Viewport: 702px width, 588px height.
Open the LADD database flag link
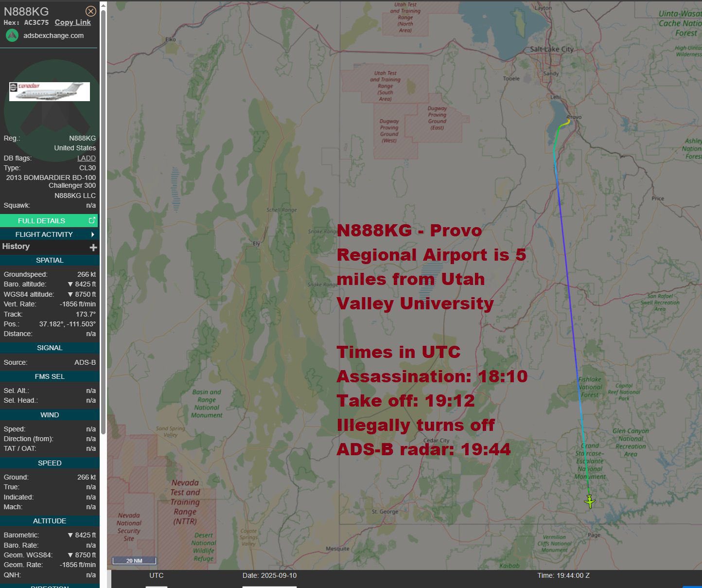tap(87, 158)
